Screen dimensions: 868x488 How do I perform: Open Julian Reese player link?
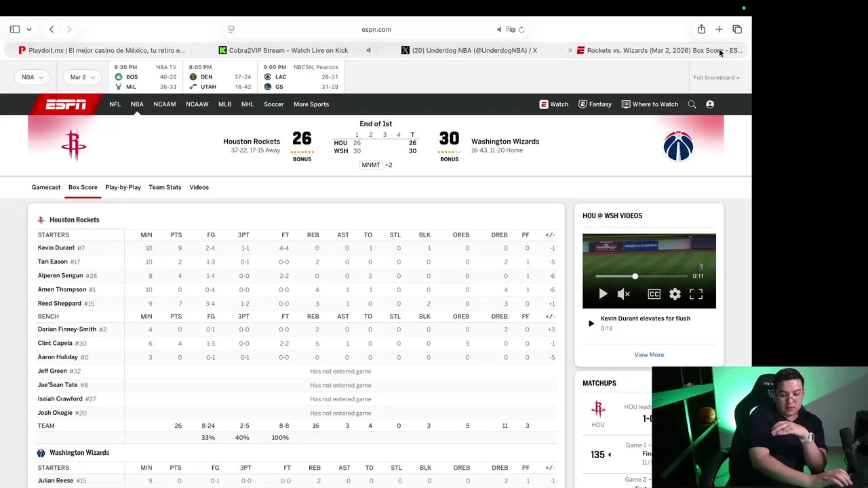pyautogui.click(x=56, y=481)
